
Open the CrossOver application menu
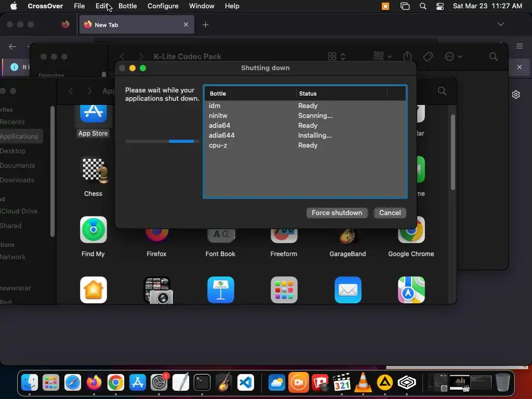tap(45, 6)
